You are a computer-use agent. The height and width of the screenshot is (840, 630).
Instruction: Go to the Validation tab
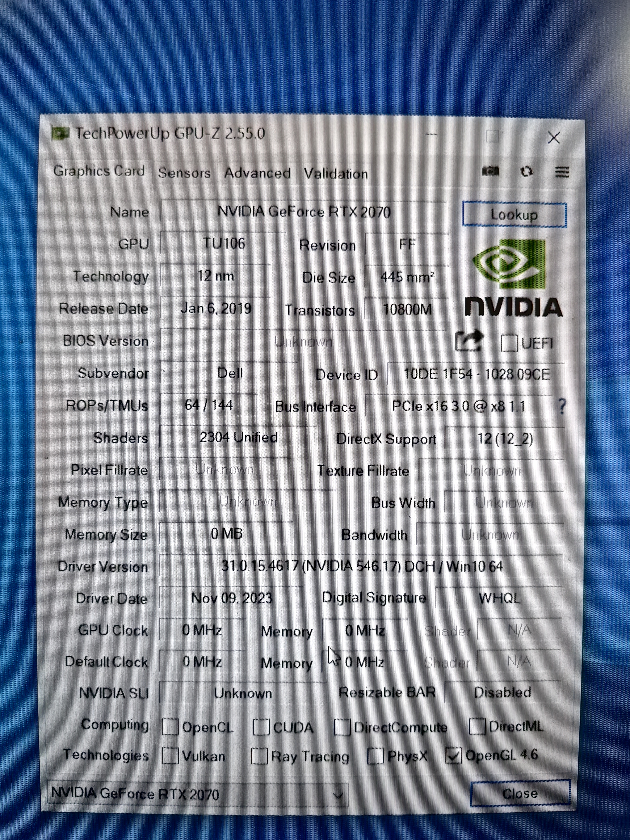tap(336, 174)
